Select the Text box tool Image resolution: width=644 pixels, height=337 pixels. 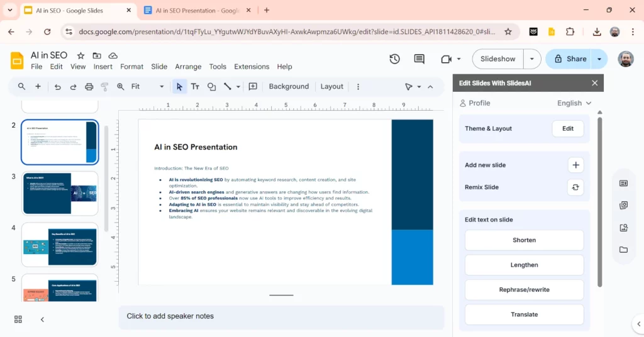pos(195,87)
